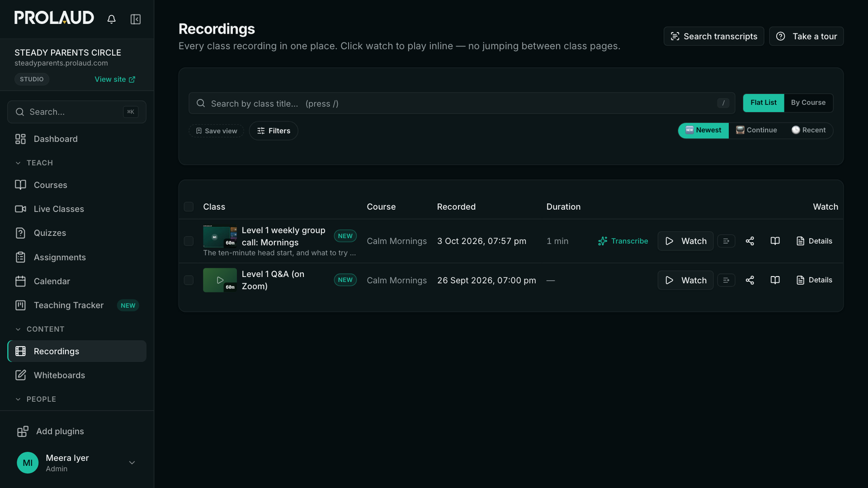Switch to By Course view
Viewport: 868px width, 488px height.
(x=808, y=102)
